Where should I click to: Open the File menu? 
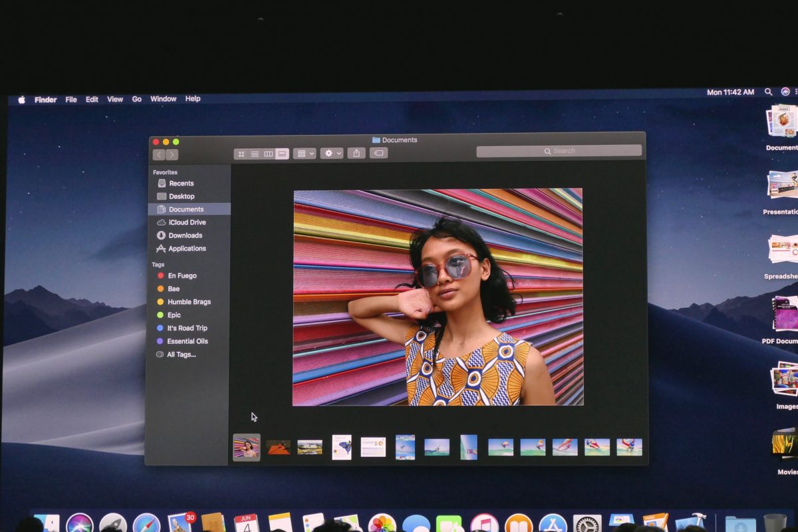71,100
